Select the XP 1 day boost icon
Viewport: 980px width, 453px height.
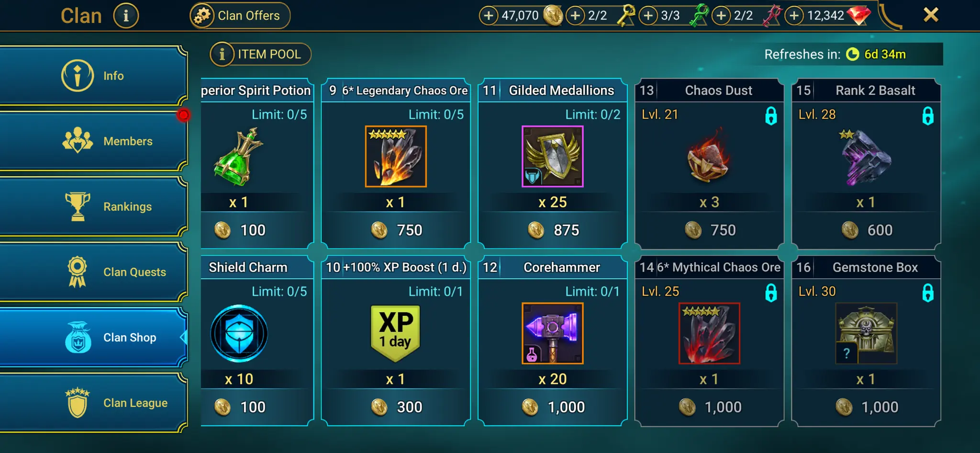396,333
